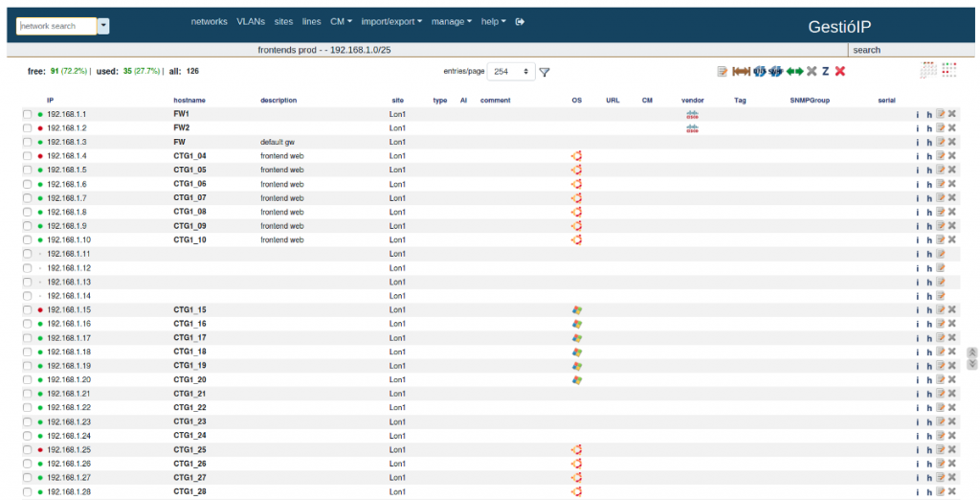Screen dimensions: 980x500
Task: Click the logout icon in navigation bar
Action: point(520,21)
